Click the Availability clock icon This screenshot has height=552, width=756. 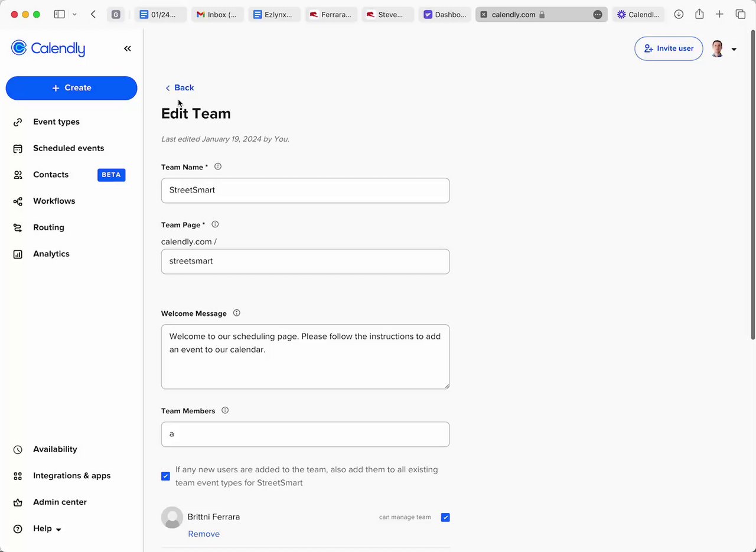(18, 450)
